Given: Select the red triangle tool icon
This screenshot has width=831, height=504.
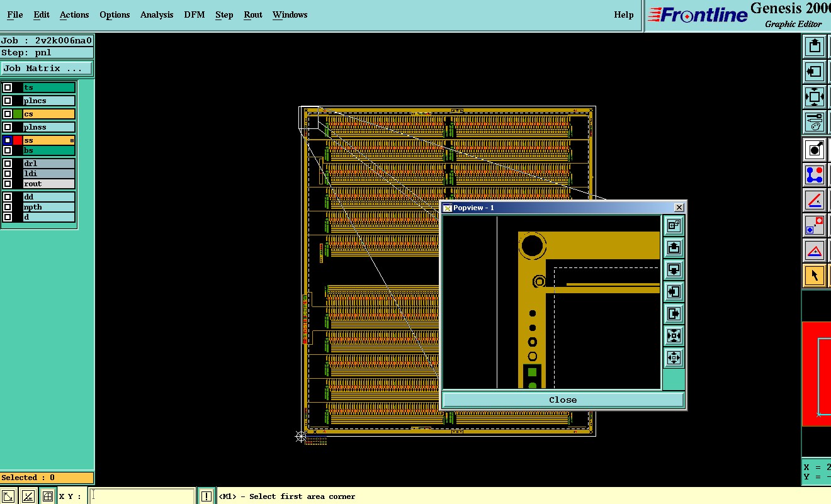Looking at the screenshot, I should [x=815, y=250].
